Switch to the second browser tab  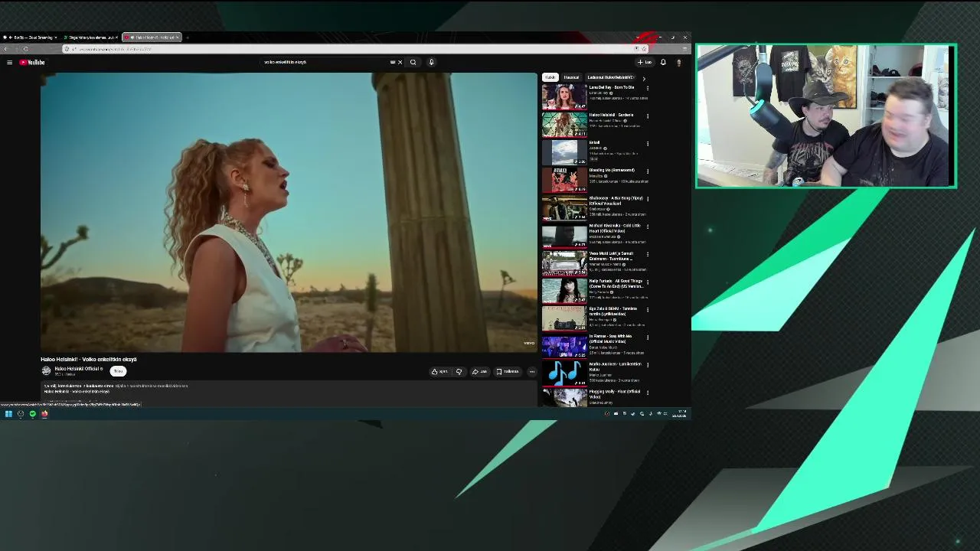[x=90, y=37]
